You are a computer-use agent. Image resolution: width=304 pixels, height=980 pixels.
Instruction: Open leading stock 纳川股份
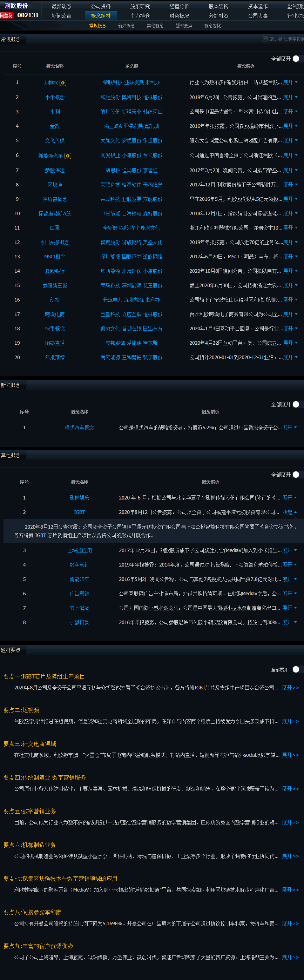pos(110,112)
